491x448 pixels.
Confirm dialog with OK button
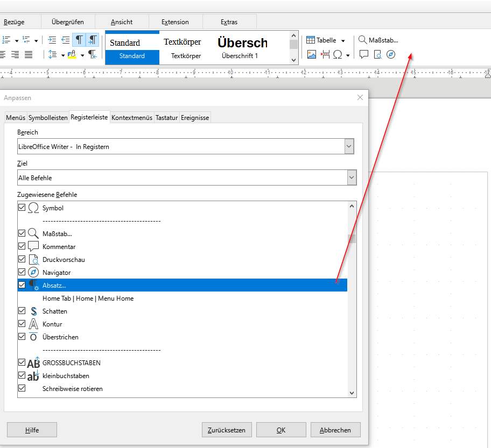[x=281, y=430]
